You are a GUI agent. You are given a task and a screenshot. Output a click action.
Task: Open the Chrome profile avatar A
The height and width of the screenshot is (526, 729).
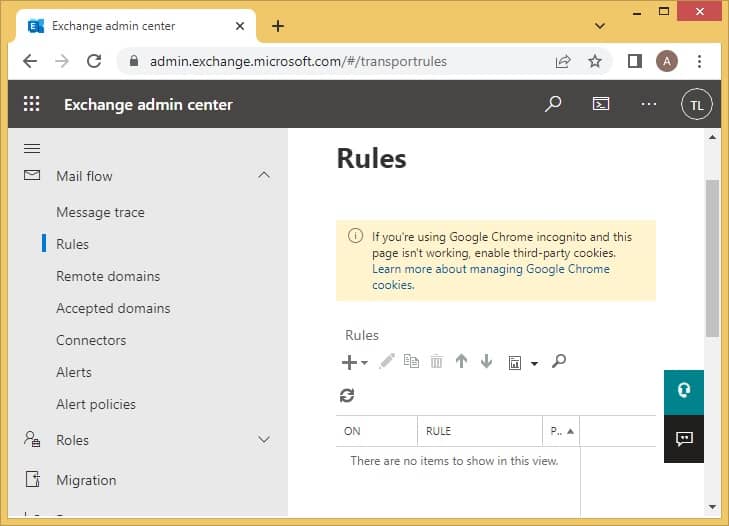[x=667, y=61]
